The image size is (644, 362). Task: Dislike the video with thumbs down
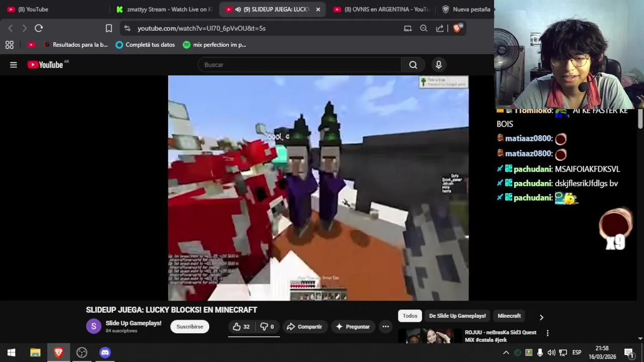(x=267, y=327)
